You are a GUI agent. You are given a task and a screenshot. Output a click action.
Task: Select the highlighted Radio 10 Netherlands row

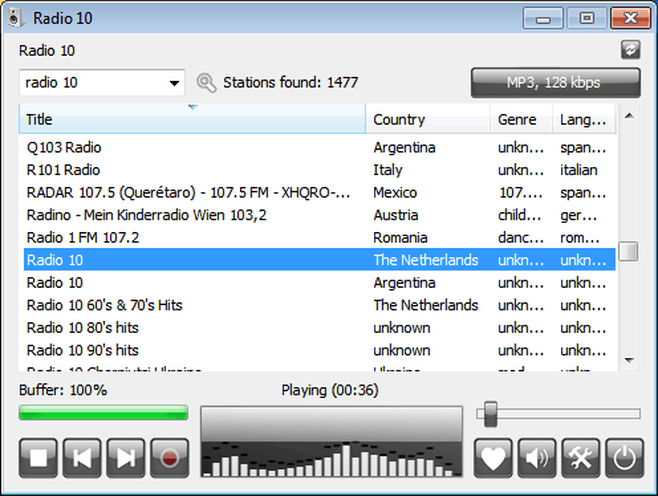tap(320, 260)
